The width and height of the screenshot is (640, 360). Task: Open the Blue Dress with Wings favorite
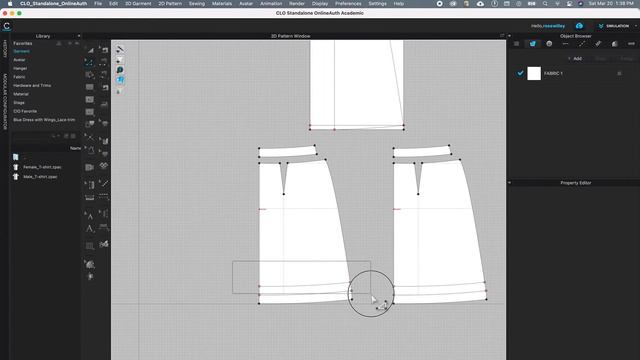coord(44,120)
